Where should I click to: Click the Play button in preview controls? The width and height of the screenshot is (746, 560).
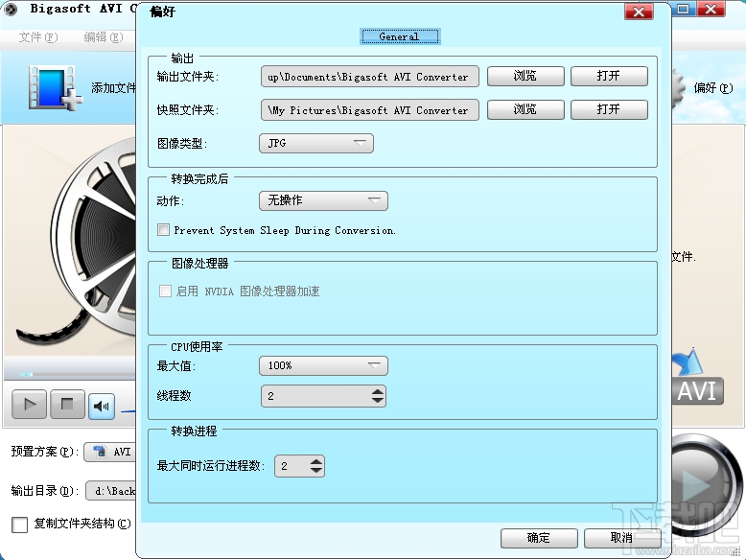29,405
